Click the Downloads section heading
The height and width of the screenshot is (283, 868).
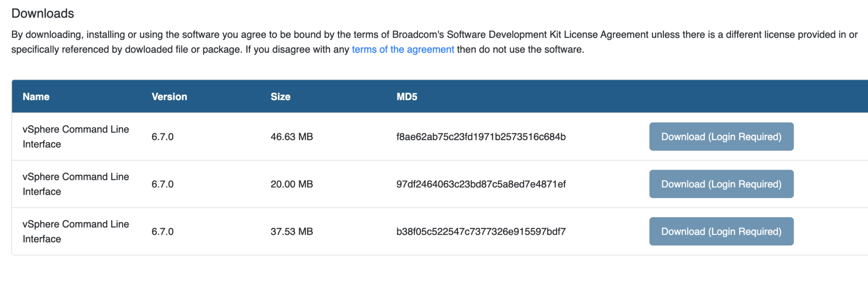(43, 14)
